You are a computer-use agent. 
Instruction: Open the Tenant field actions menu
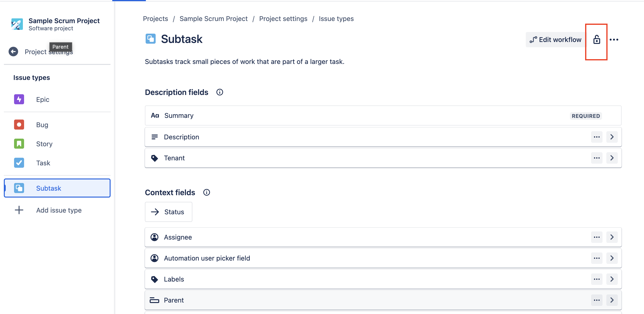tap(597, 158)
